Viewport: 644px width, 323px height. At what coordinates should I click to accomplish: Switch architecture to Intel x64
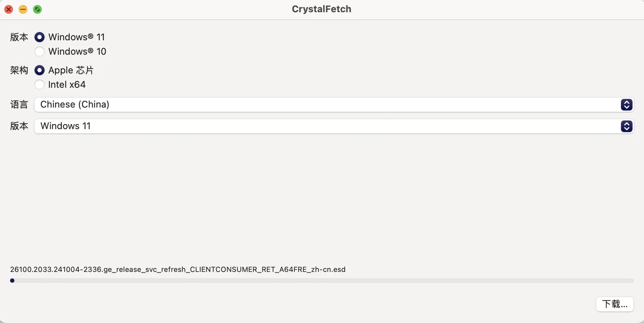[40, 85]
